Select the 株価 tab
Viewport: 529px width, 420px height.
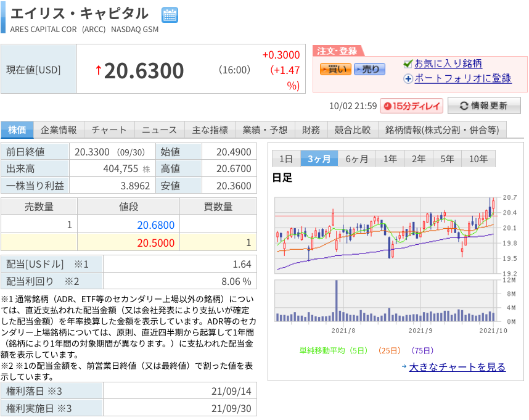[17, 130]
